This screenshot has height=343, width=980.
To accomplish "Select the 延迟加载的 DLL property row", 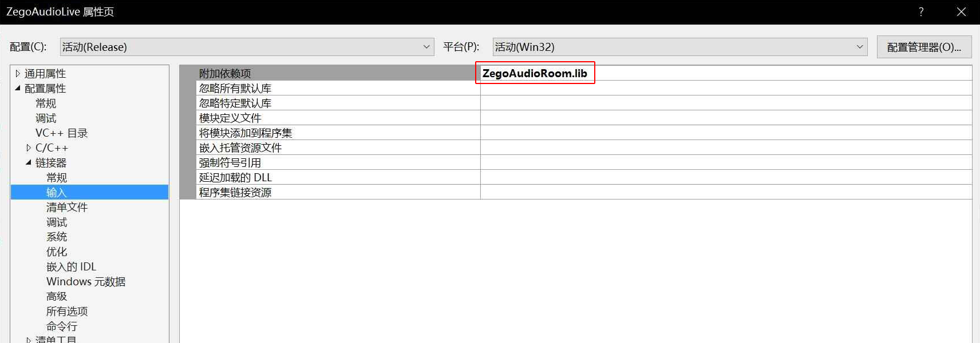I will pos(575,177).
